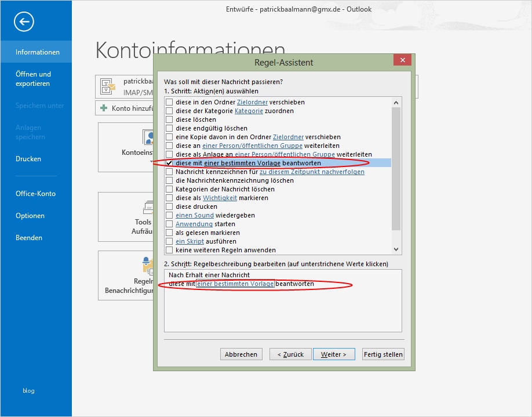Click the back arrow in the backstage view

coord(23,22)
